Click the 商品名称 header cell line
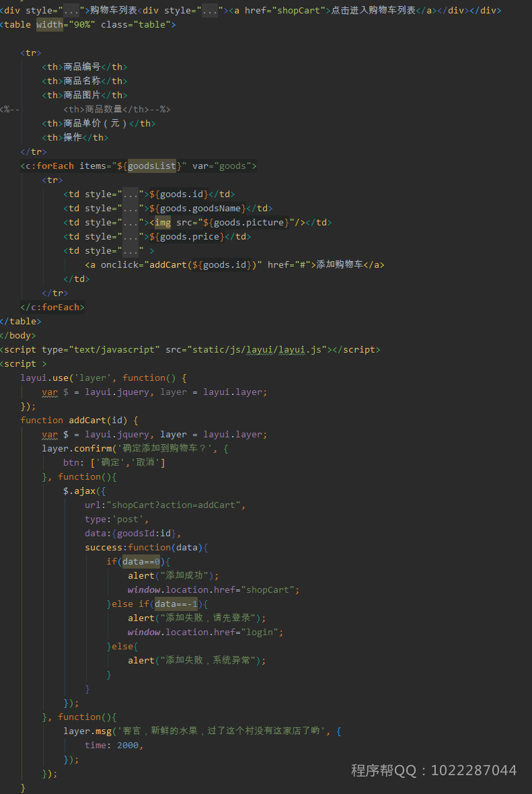Screen dimensions: 532x794 click(85, 81)
